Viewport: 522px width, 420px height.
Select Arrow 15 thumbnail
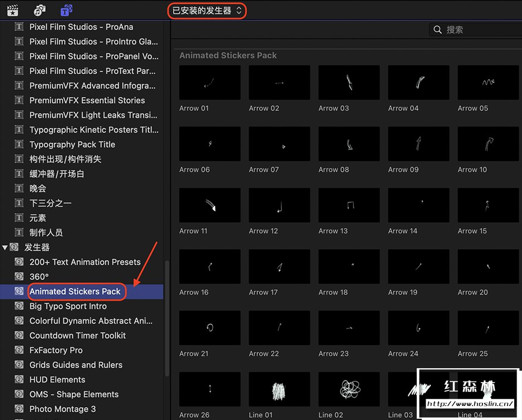point(488,205)
